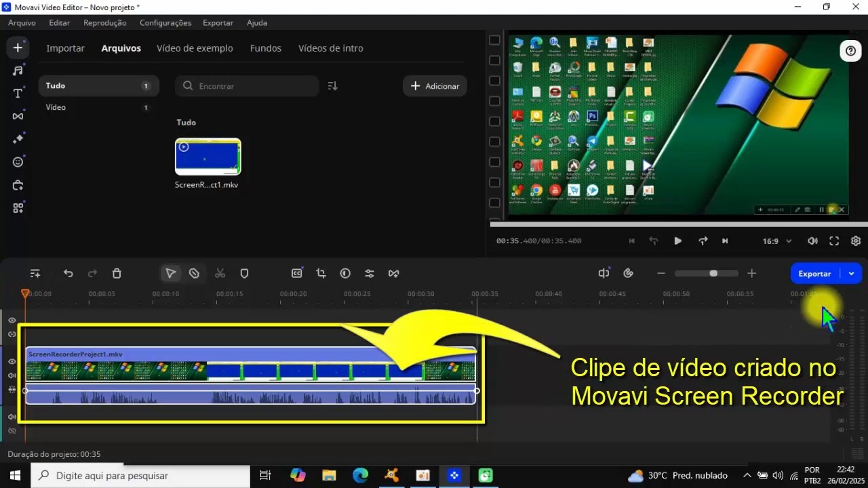The height and width of the screenshot is (488, 868).
Task: Open the Sounds and music panel
Action: (18, 70)
